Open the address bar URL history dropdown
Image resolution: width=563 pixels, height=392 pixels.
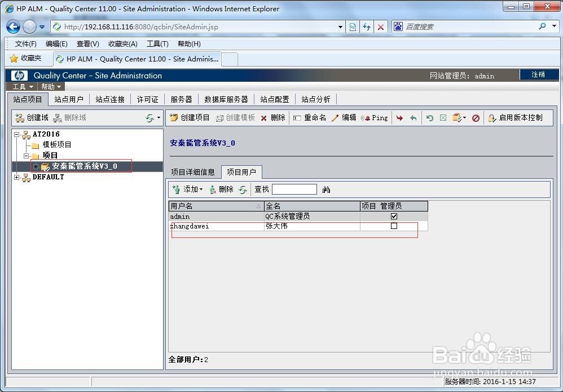click(340, 27)
